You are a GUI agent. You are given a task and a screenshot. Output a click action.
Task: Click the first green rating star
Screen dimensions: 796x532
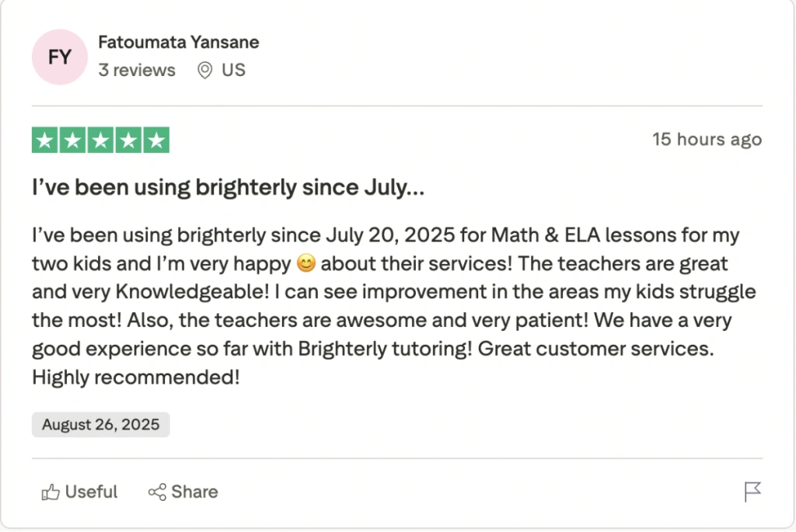click(45, 140)
